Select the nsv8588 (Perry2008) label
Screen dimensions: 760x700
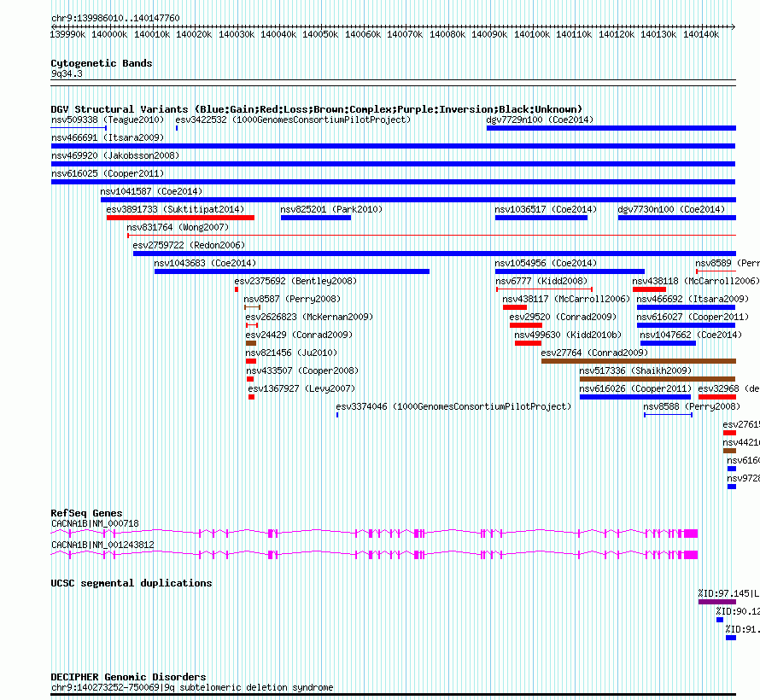click(x=693, y=406)
